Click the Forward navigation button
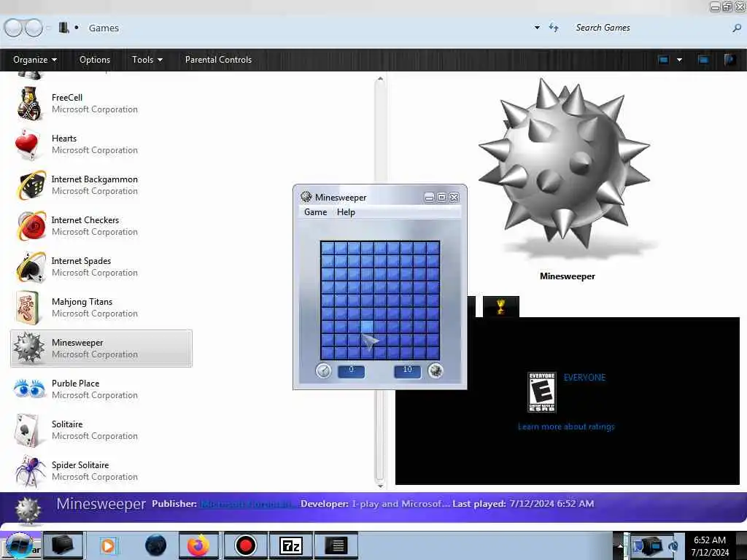Image resolution: width=747 pixels, height=560 pixels. point(34,28)
